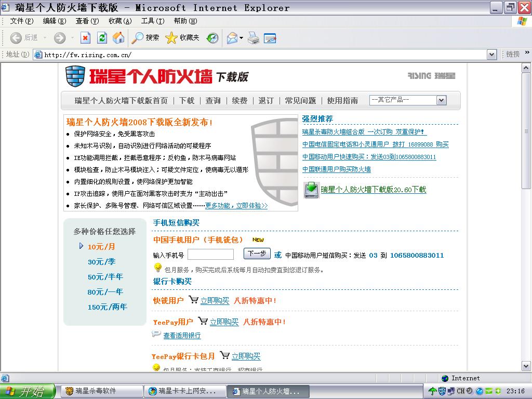
Task: Open the 续费 navigation item
Action: (x=240, y=100)
